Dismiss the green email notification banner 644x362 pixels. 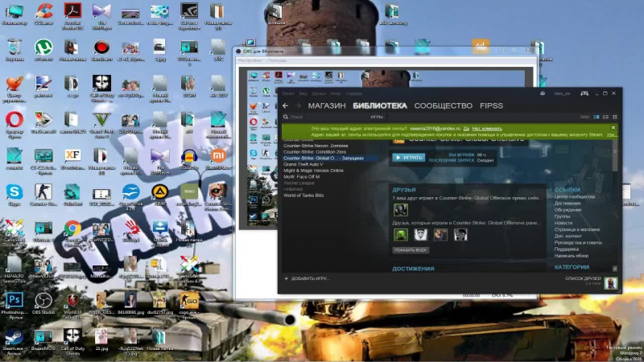(x=613, y=128)
